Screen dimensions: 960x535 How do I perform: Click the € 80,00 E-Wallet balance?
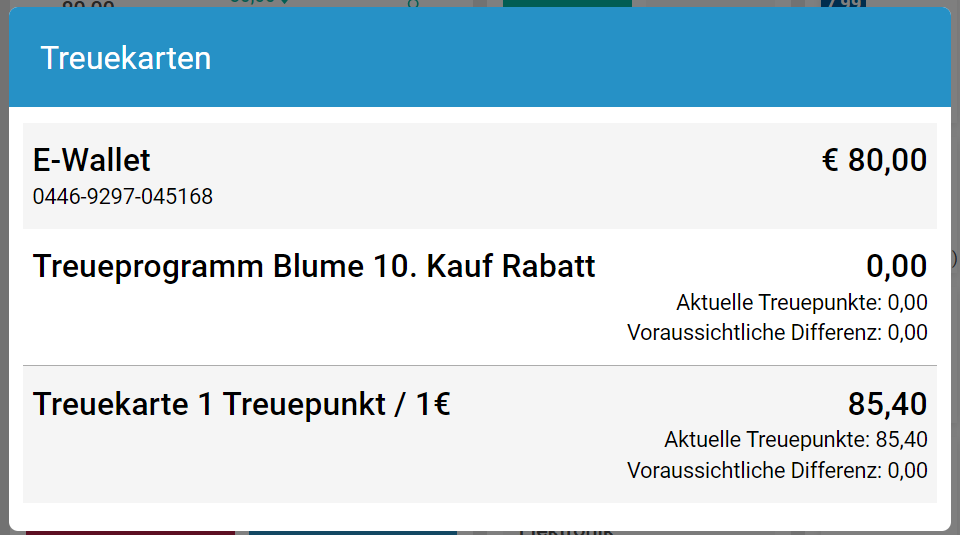(x=874, y=160)
